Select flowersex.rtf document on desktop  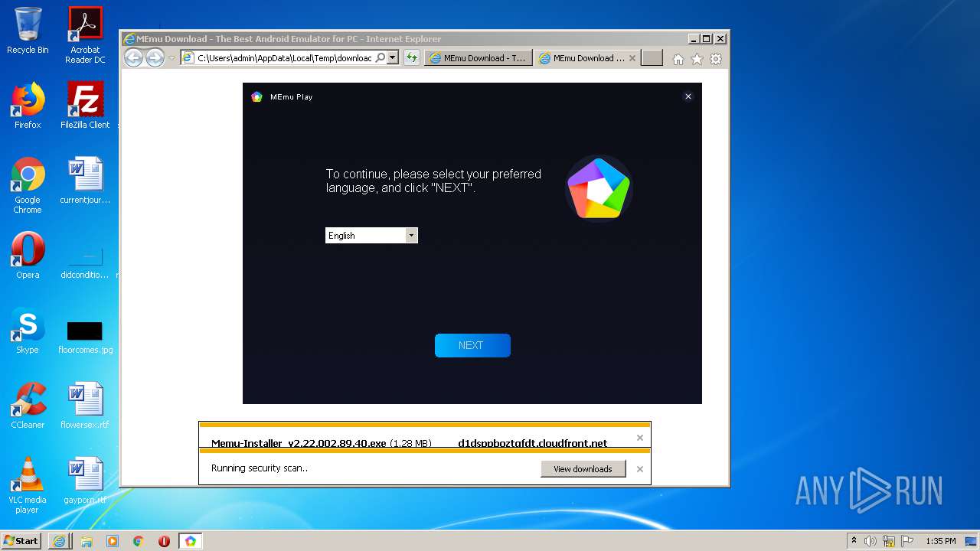click(85, 406)
